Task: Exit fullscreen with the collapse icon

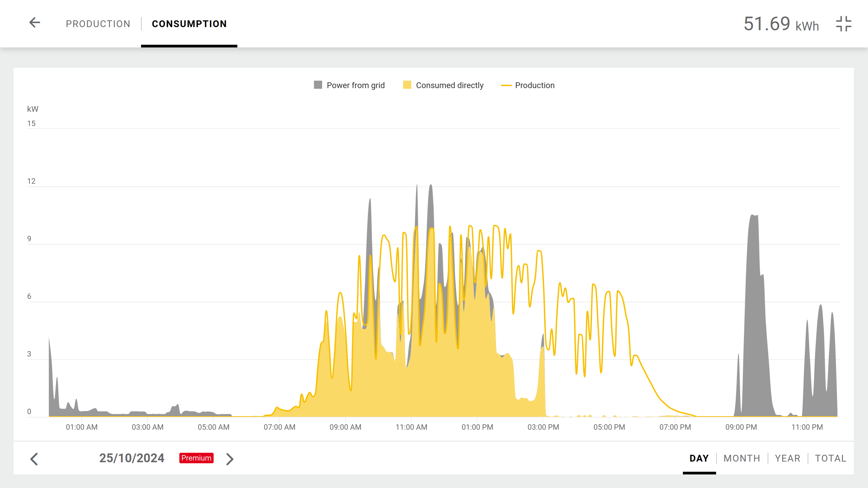Action: pos(844,24)
